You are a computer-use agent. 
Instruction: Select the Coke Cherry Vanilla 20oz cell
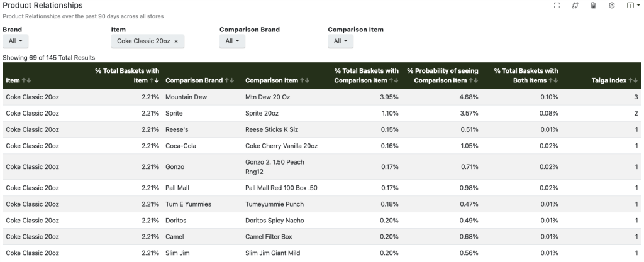(x=281, y=146)
